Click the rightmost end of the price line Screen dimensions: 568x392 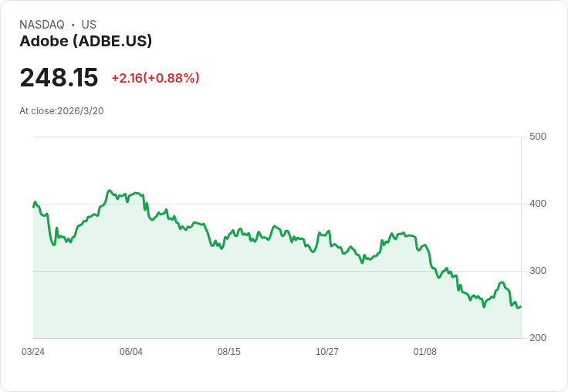[520, 306]
